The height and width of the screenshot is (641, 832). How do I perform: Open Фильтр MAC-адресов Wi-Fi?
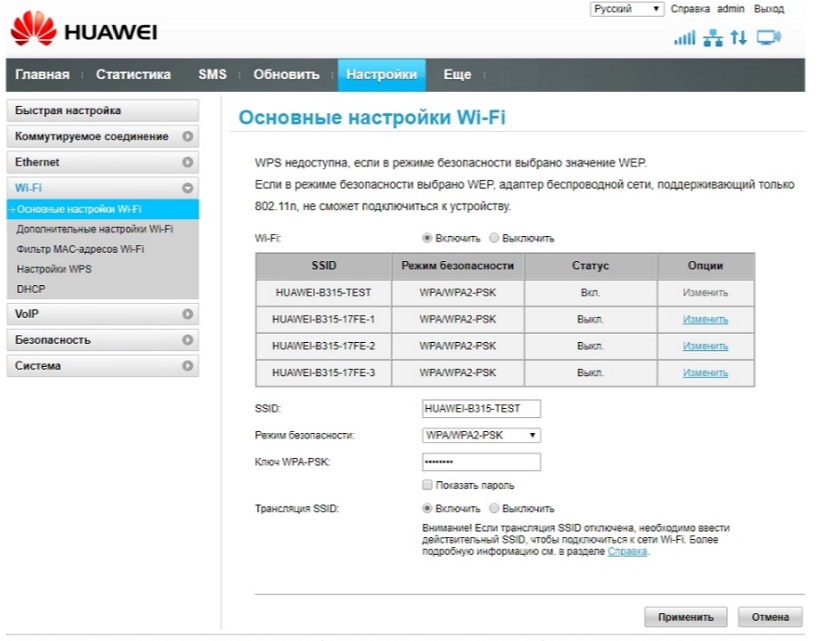(x=80, y=249)
